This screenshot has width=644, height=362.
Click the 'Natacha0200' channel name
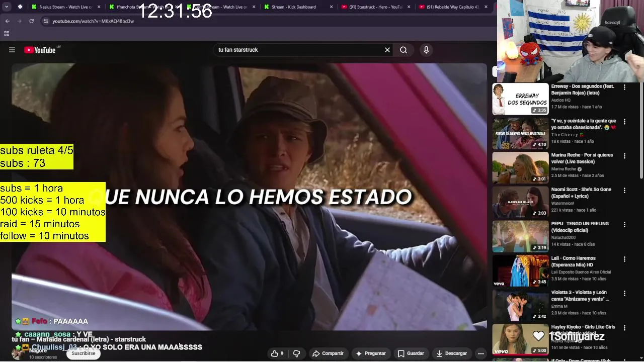click(x=563, y=237)
